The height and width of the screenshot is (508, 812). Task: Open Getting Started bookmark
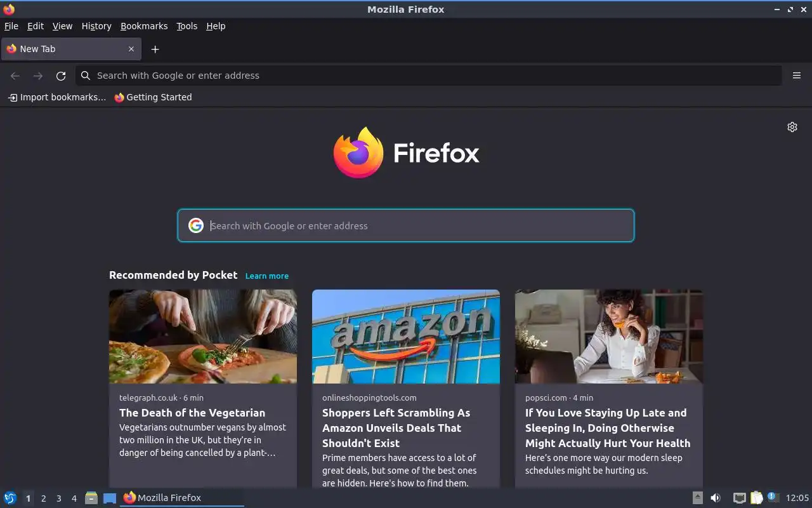[153, 97]
